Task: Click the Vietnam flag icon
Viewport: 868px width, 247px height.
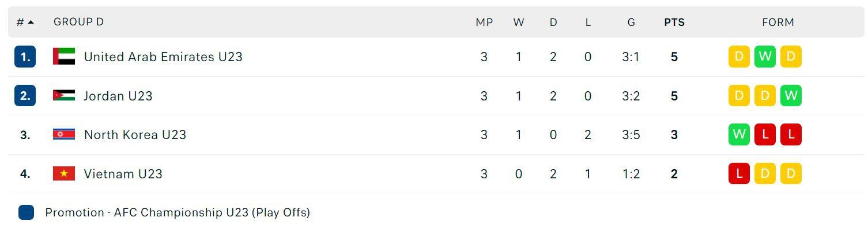Action: point(64,174)
